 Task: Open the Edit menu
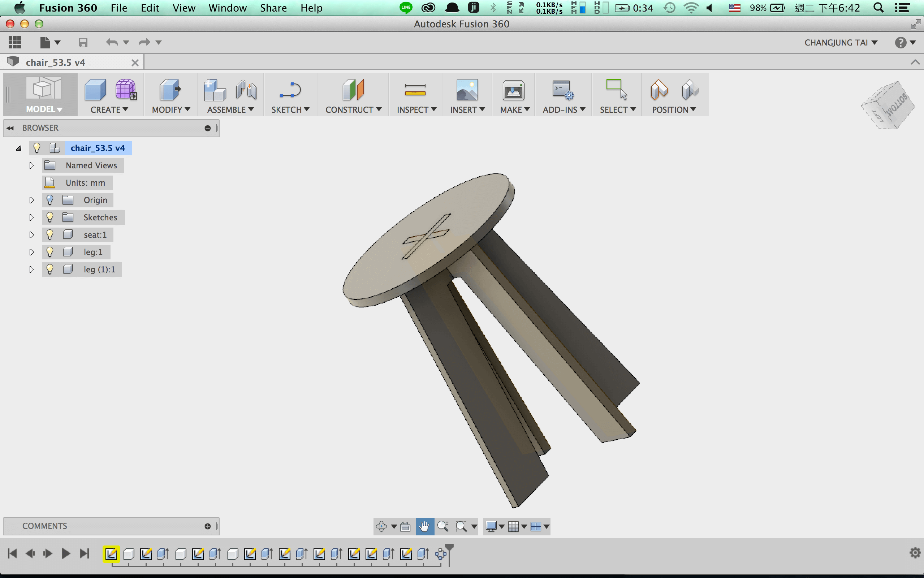(x=150, y=8)
